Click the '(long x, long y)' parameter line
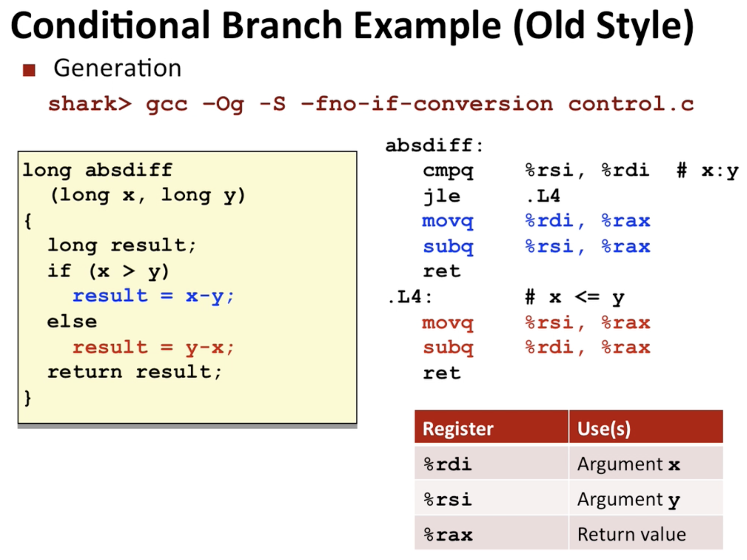Viewport: 747px width, 560px height. coord(148,195)
